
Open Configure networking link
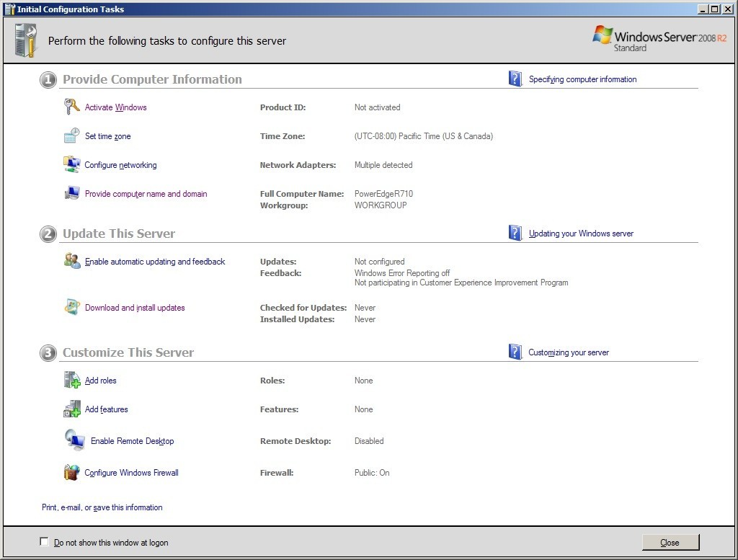[120, 165]
